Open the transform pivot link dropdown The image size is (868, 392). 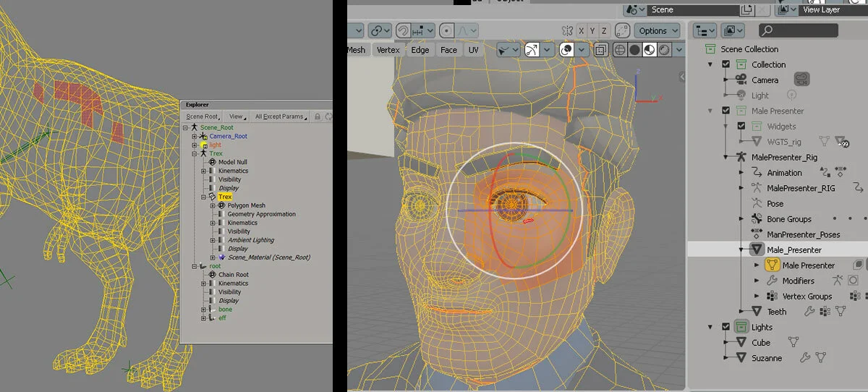[x=379, y=31]
